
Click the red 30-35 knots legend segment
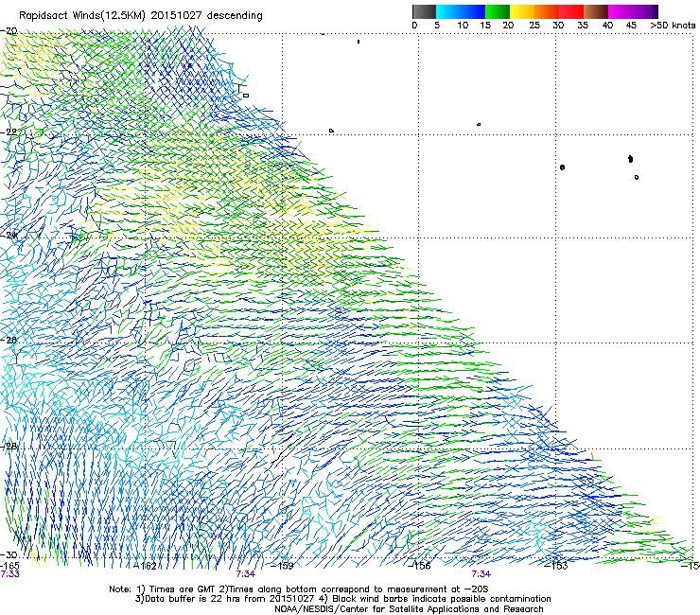click(x=571, y=11)
